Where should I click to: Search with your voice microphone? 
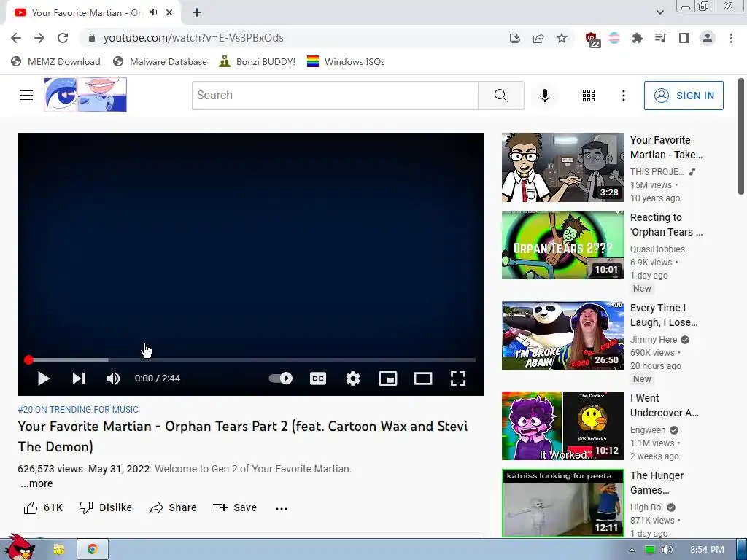click(x=544, y=96)
